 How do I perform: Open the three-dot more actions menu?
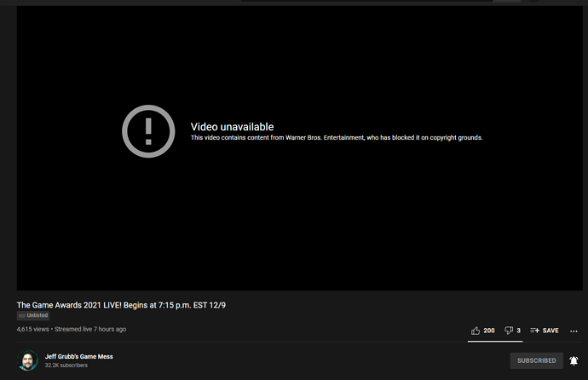coord(574,331)
